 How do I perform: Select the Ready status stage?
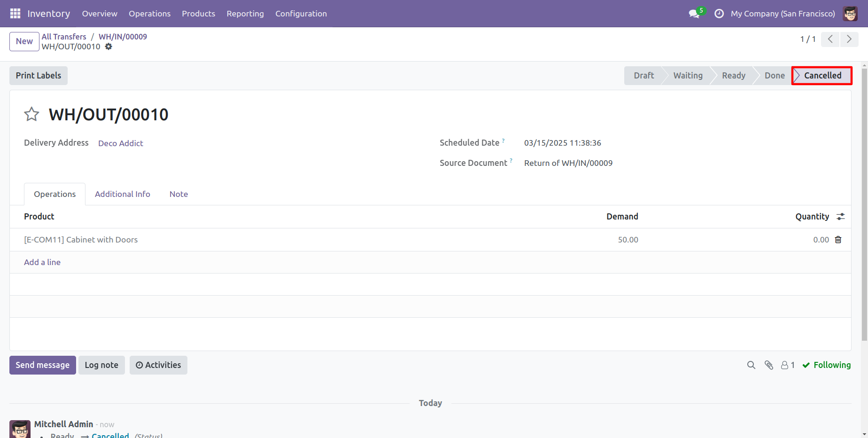[734, 76]
